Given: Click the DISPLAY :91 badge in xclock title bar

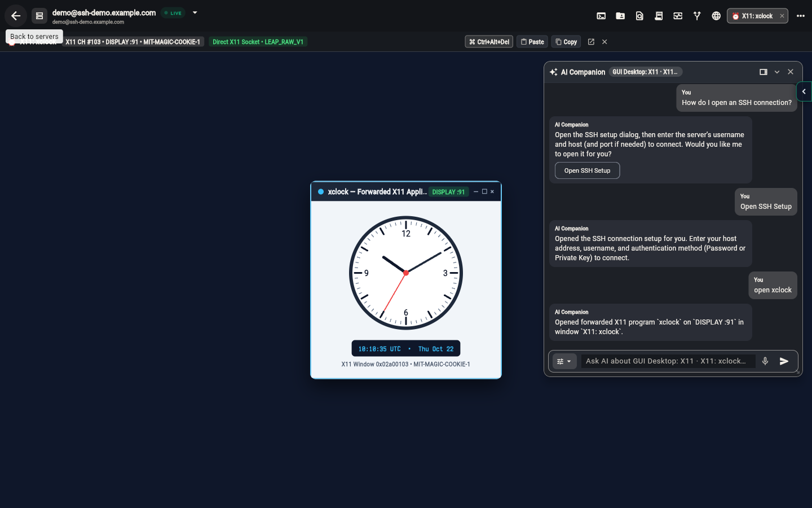Looking at the screenshot, I should click(x=448, y=192).
